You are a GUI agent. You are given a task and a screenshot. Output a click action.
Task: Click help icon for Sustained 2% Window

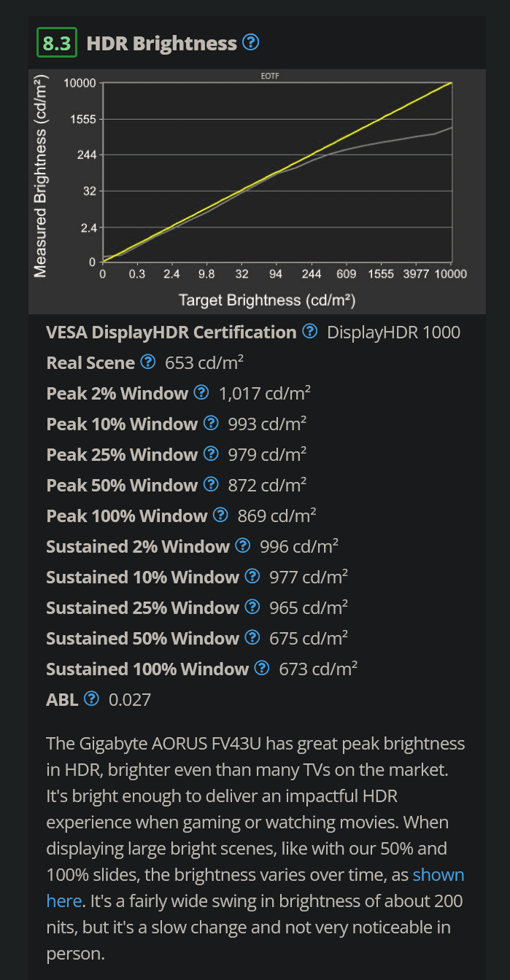243,546
